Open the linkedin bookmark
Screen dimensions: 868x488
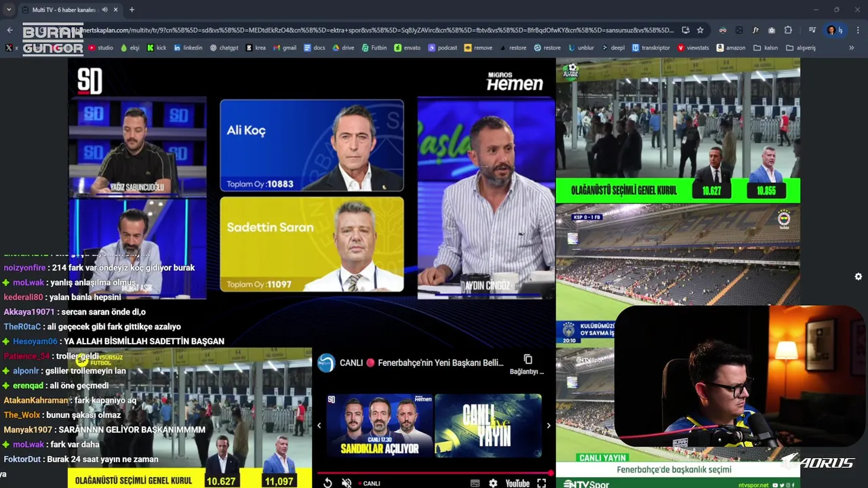coord(188,47)
